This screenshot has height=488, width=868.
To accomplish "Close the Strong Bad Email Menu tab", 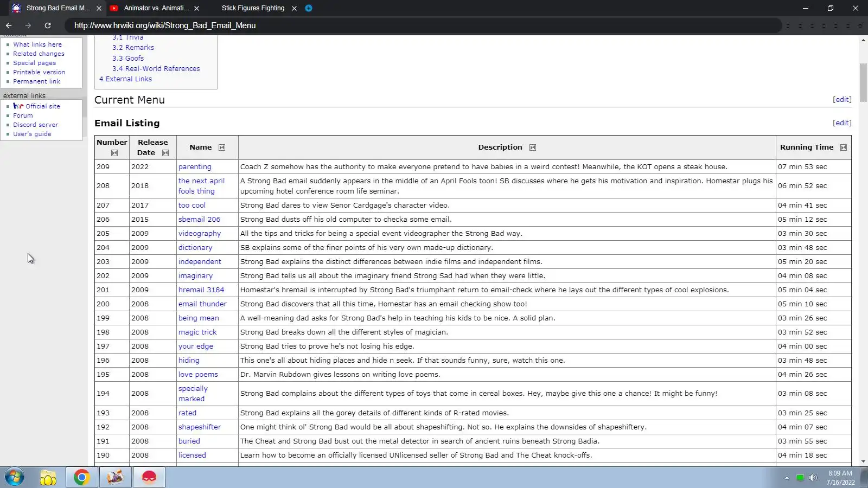I will (x=99, y=8).
